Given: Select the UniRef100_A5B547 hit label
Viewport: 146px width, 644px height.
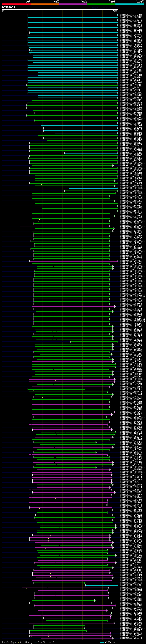Looking at the screenshot, I should [x=131, y=45].
